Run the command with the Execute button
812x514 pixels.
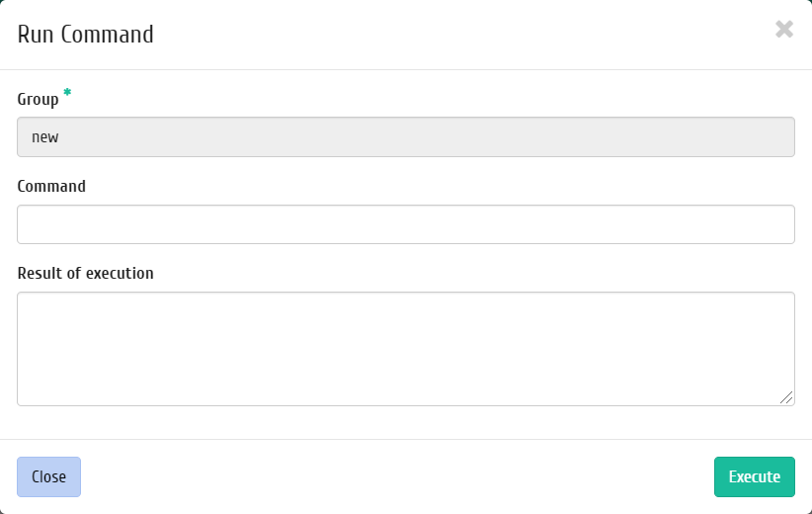point(755,476)
